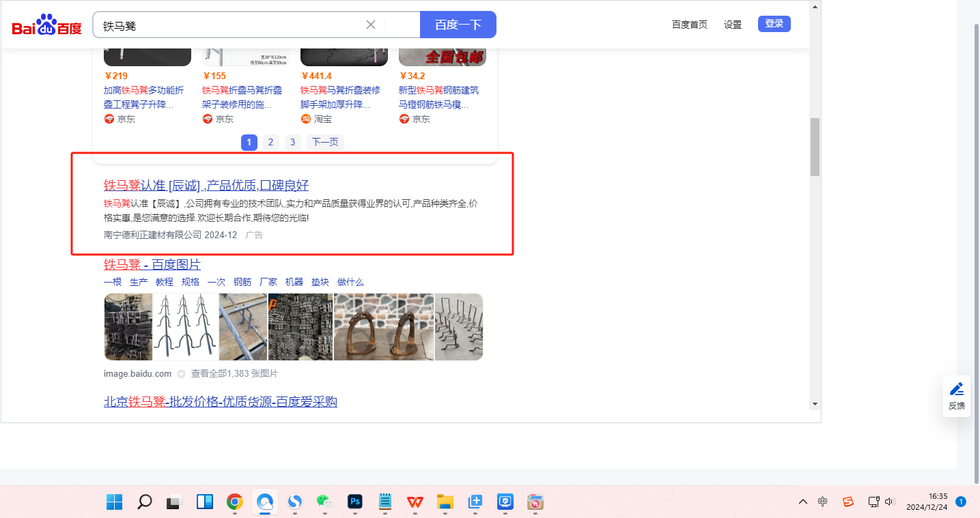Expand hidden system tray icons chevron
Screen dimensions: 980x518
pos(803,502)
